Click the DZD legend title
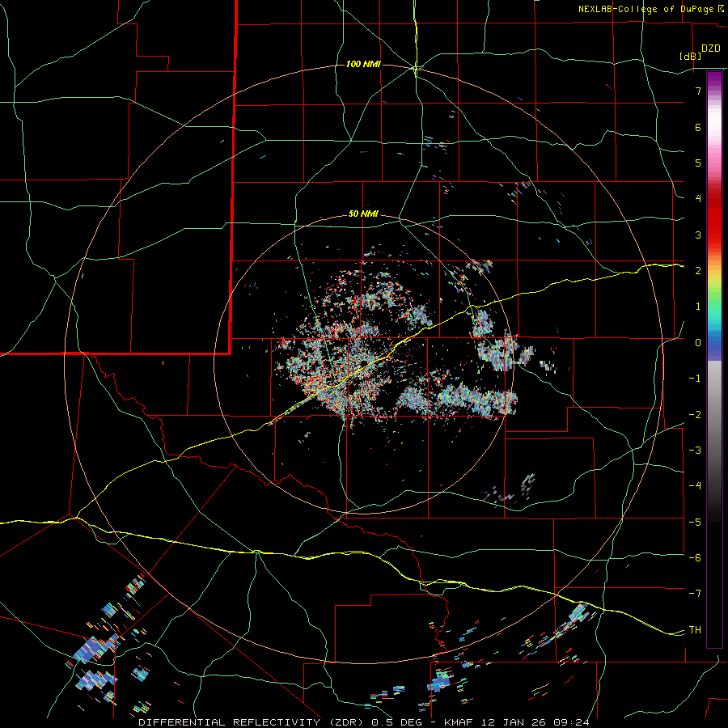 click(711, 49)
